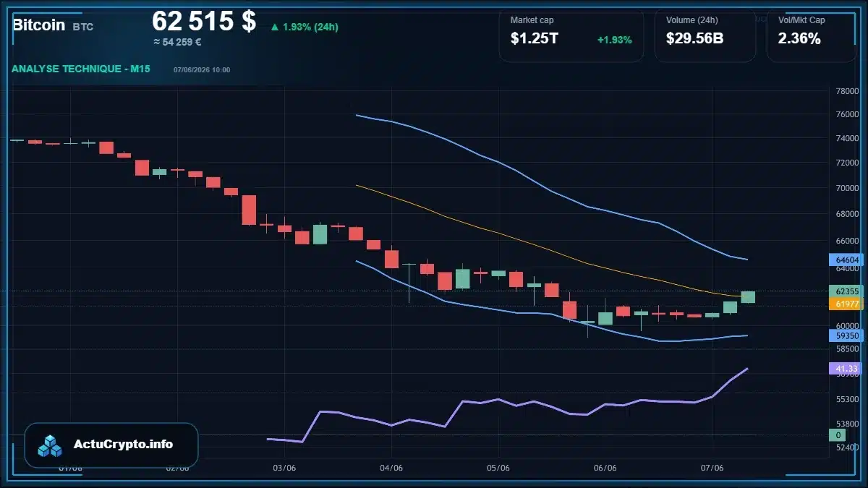
Task: Click the 1.93% (24h) change label
Action: pyautogui.click(x=310, y=27)
